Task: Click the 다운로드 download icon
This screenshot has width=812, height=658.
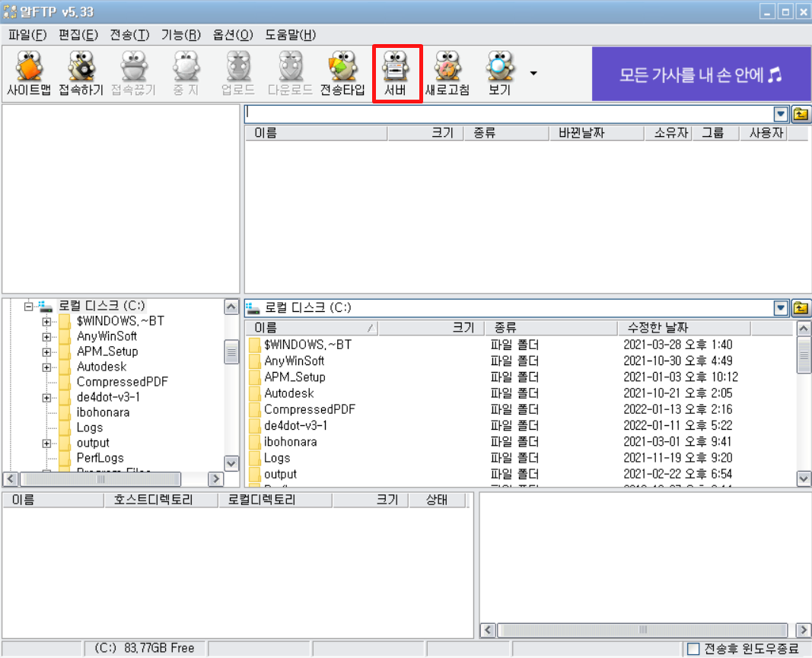Action: 291,74
